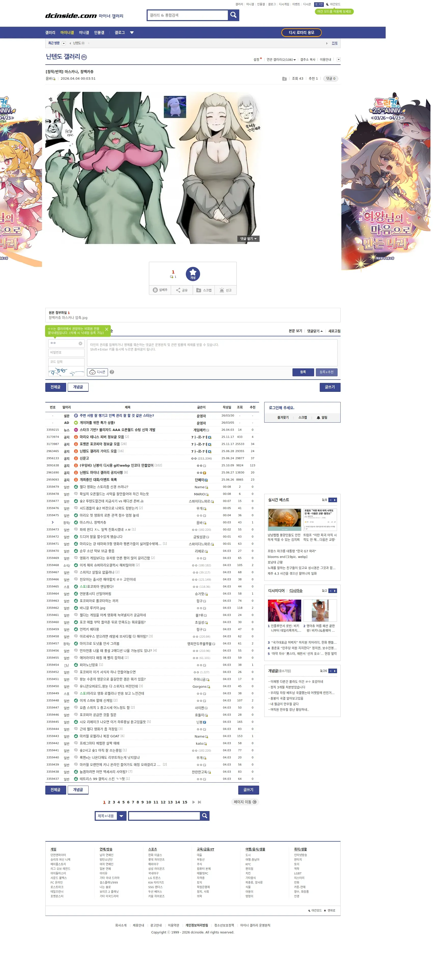
Task: Select the 디시이슈 tab in the sidebar
Action: click(x=296, y=591)
